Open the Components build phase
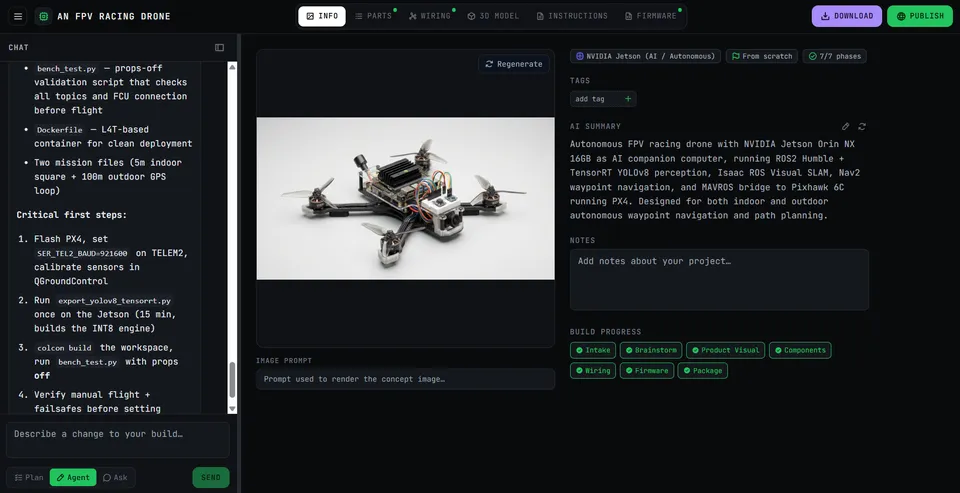The height and width of the screenshot is (493, 960). coord(800,350)
